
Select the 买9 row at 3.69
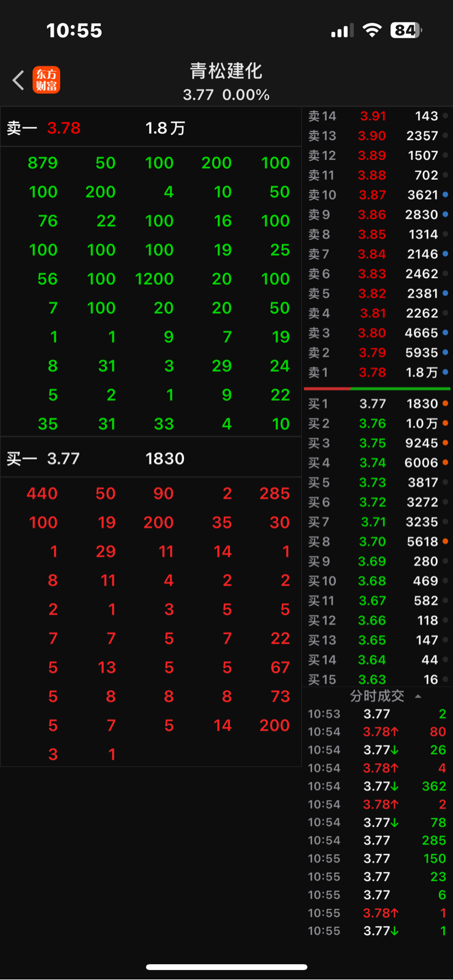click(377, 562)
